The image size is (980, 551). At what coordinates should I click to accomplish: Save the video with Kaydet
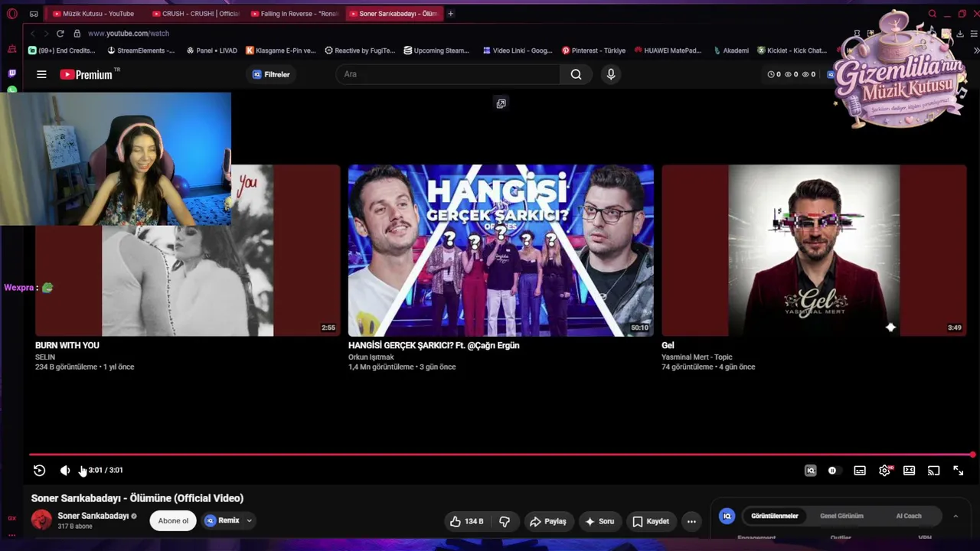(651, 521)
